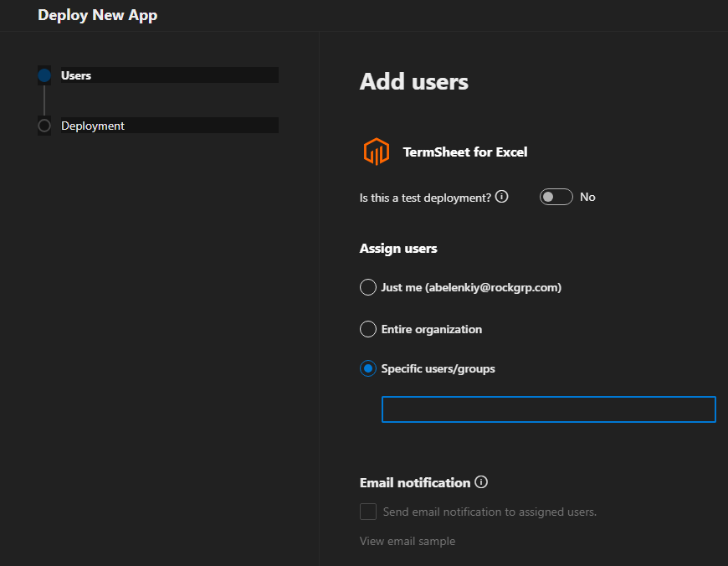Click the TermSheet for Excel app logo
728x566 pixels.
(x=376, y=152)
